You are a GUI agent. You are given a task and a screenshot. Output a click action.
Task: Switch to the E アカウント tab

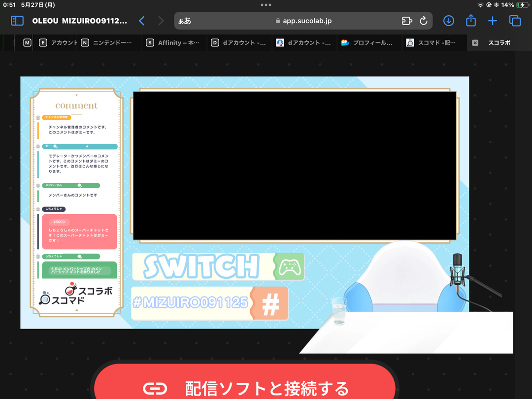pyautogui.click(x=58, y=43)
